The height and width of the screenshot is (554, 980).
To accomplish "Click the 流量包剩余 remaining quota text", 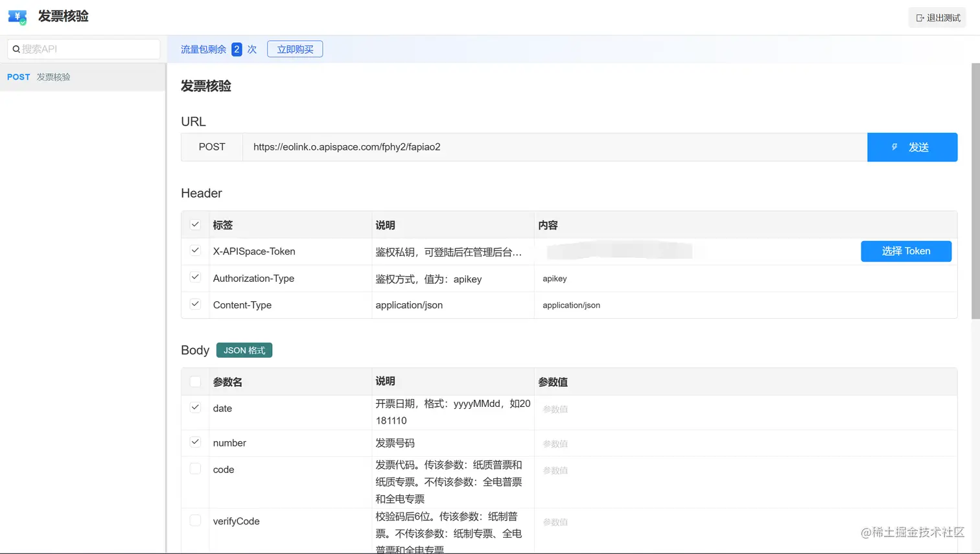I will coord(204,49).
